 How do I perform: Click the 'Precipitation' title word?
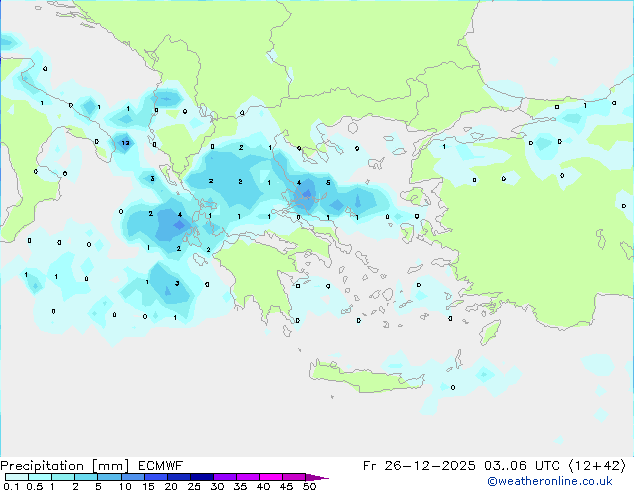(x=42, y=466)
